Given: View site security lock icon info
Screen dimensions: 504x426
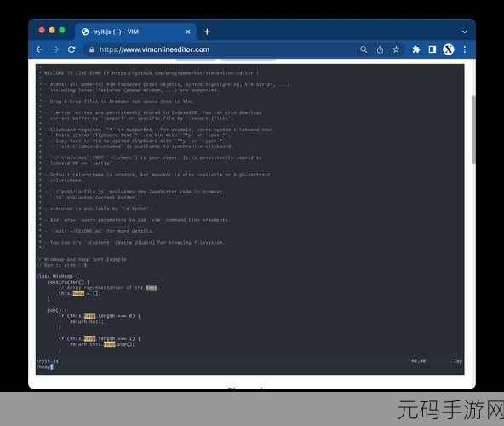Looking at the screenshot, I should (x=92, y=49).
